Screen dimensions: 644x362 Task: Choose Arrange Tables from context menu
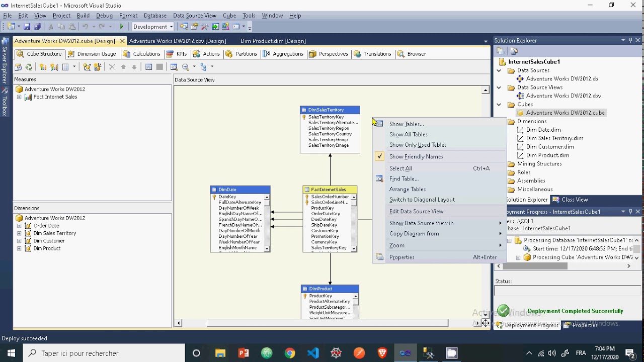coord(439,189)
